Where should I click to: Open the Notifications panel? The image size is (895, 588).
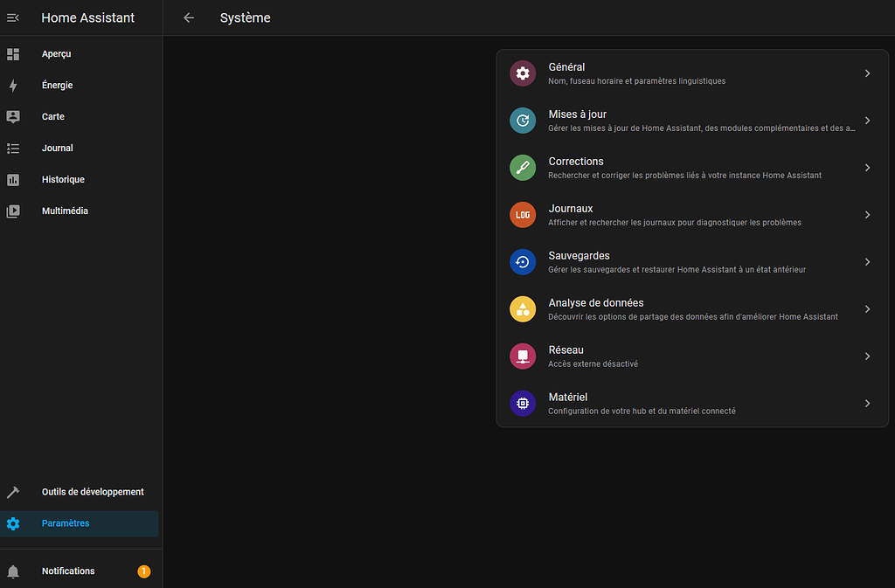pos(68,571)
